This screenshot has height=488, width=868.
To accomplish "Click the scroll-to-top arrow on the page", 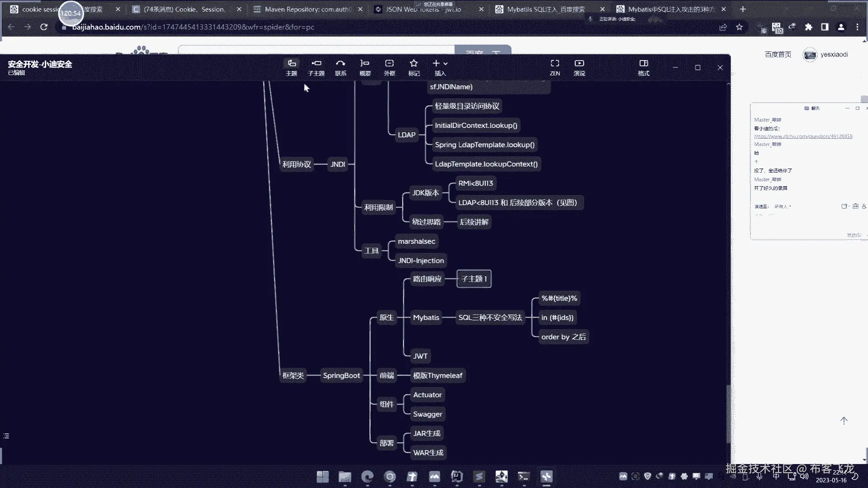I will [844, 421].
